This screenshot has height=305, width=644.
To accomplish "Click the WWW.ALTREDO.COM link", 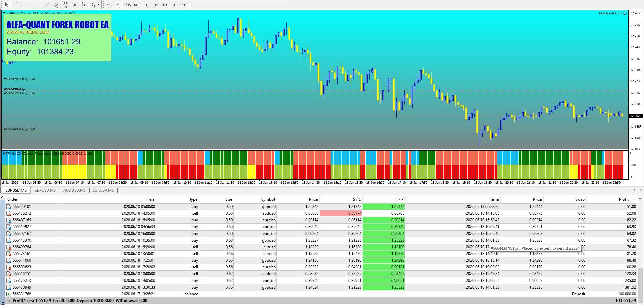I will point(28,32).
